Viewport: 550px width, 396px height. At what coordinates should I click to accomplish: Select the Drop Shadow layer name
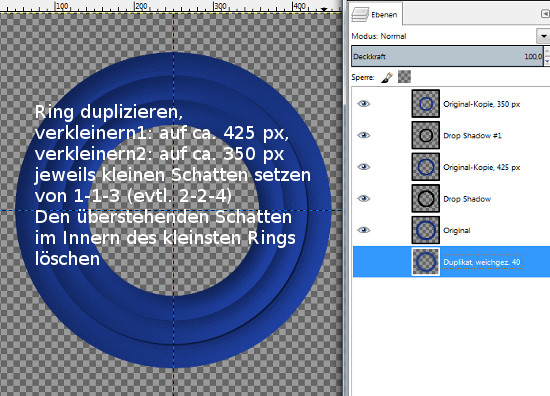(x=467, y=199)
